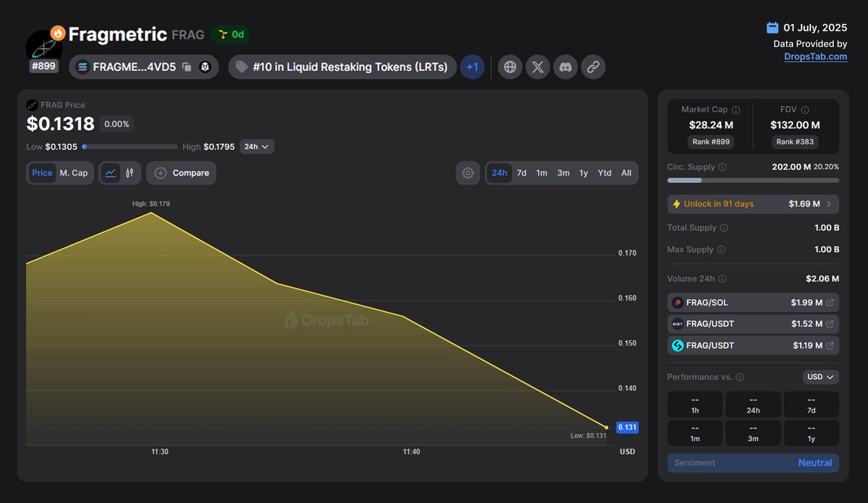Viewport: 868px width, 503px height.
Task: Copy the FRAGME...4VD5 contract address
Action: [x=187, y=67]
